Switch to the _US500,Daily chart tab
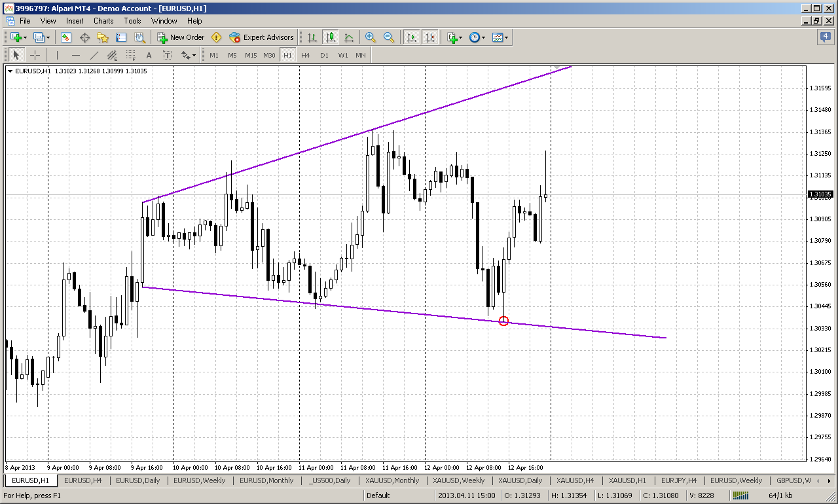The image size is (838, 504). pyautogui.click(x=329, y=480)
